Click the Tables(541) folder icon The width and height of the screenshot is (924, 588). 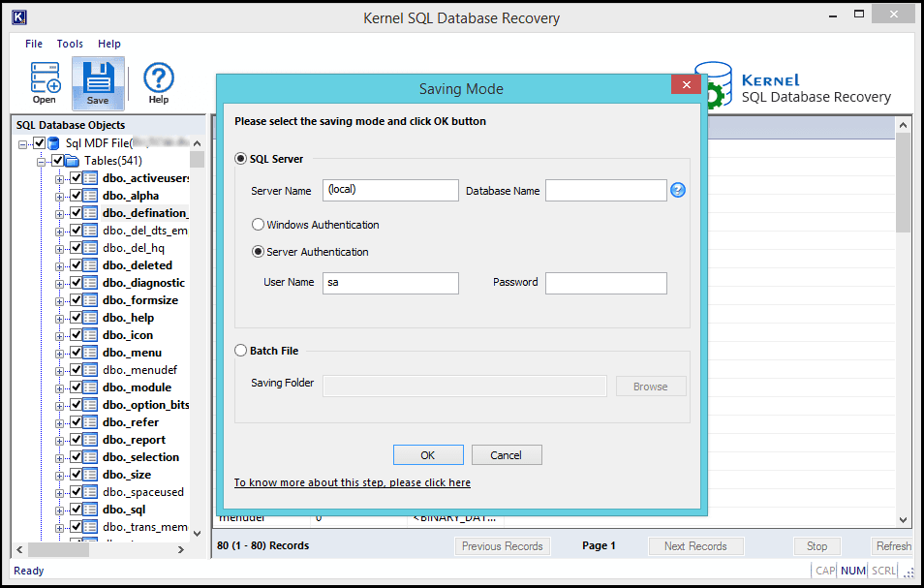(72, 160)
